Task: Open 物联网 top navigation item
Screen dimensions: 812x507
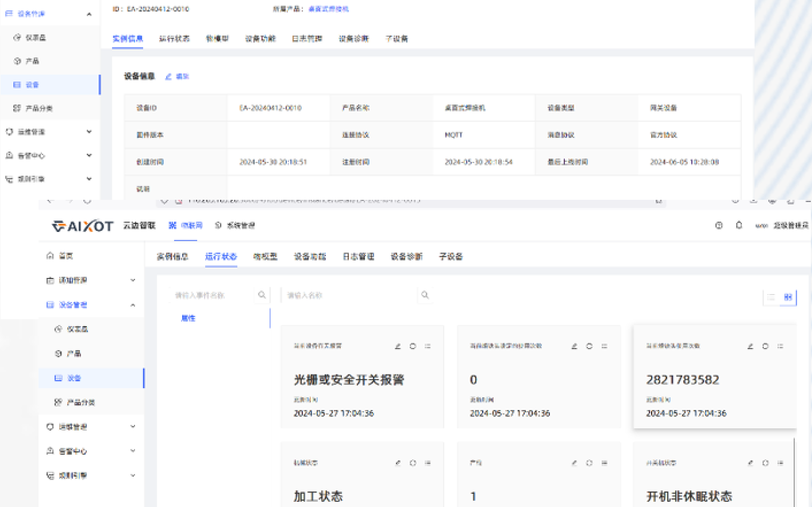Action: point(186,226)
